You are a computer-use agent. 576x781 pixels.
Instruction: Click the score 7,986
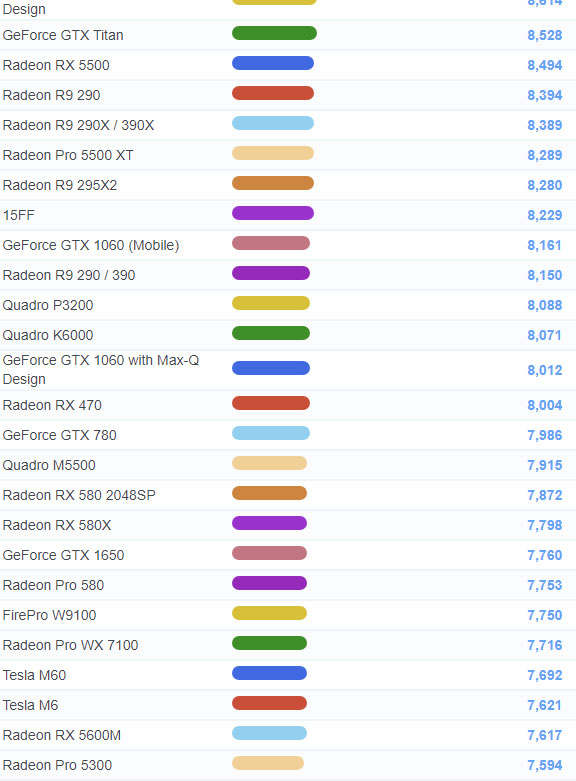coord(545,435)
